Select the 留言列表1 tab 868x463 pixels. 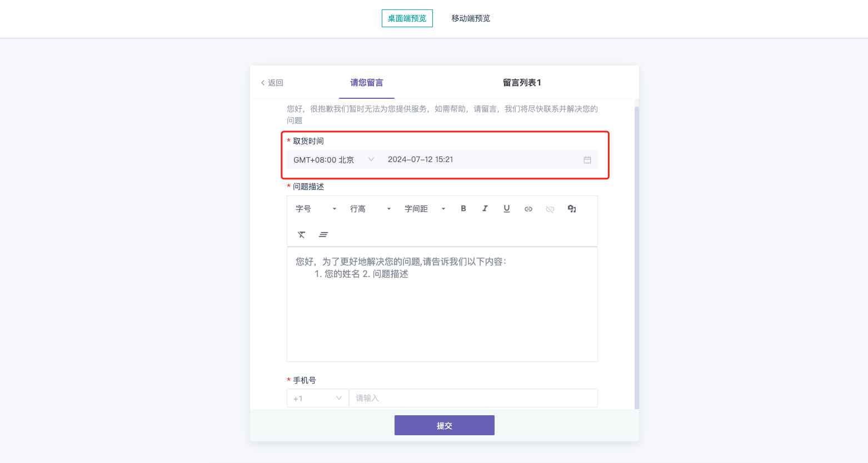(522, 83)
